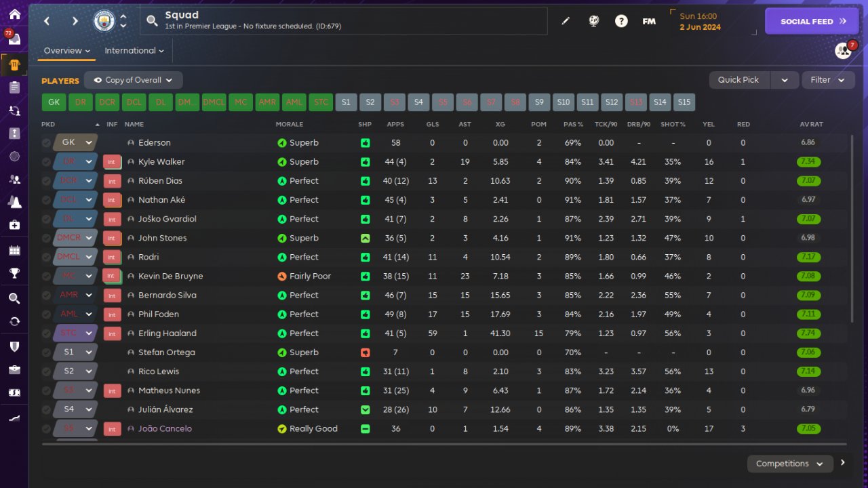Image resolution: width=868 pixels, height=488 pixels.
Task: Open the schedule calendar icon
Action: pyautogui.click(x=14, y=250)
